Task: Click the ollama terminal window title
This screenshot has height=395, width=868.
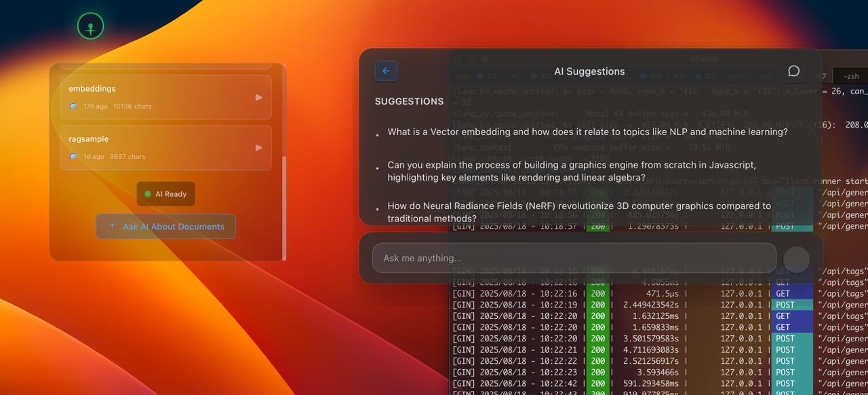Action: point(703,58)
